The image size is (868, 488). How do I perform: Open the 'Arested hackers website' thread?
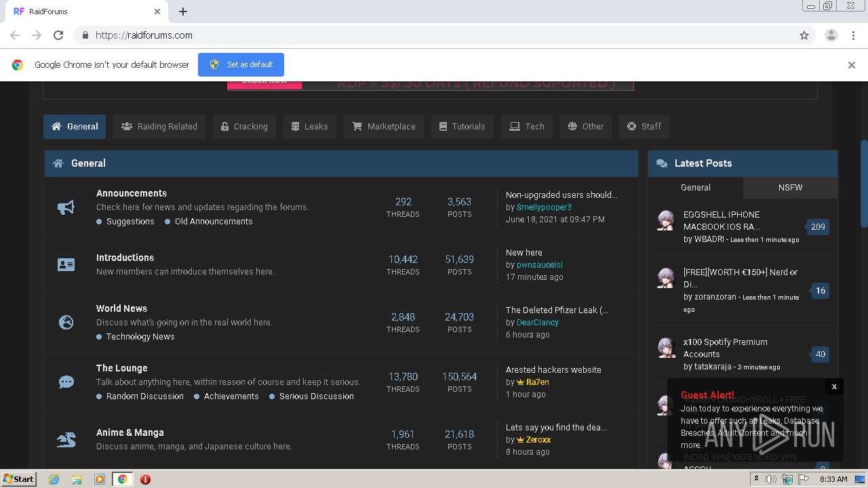553,370
